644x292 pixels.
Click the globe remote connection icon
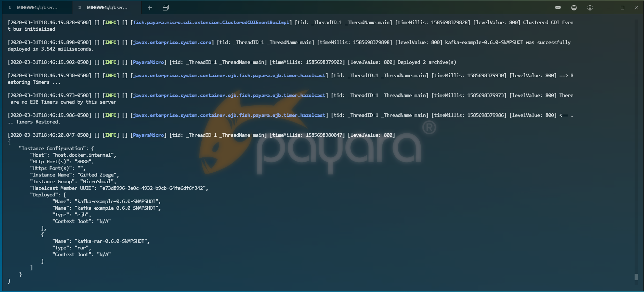[574, 8]
